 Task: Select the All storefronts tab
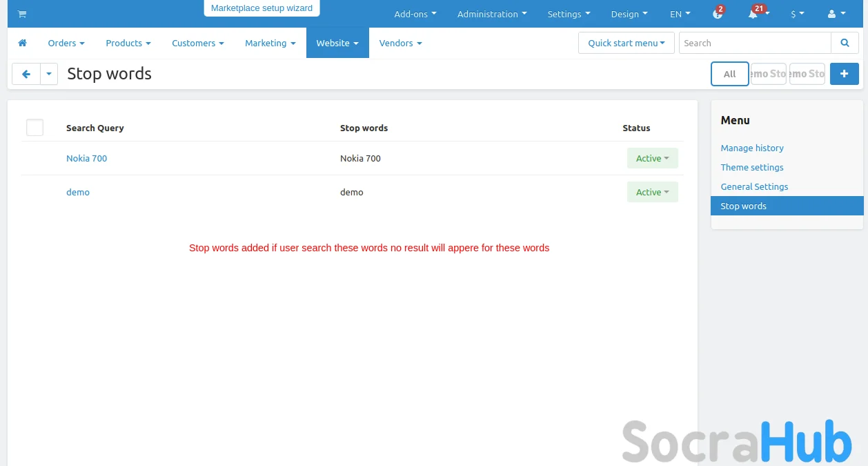click(x=729, y=74)
